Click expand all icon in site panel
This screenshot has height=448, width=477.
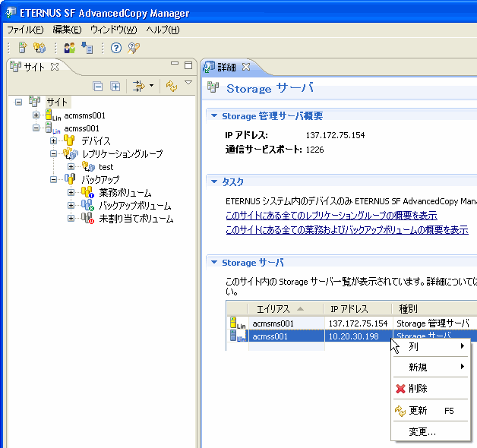click(x=115, y=87)
